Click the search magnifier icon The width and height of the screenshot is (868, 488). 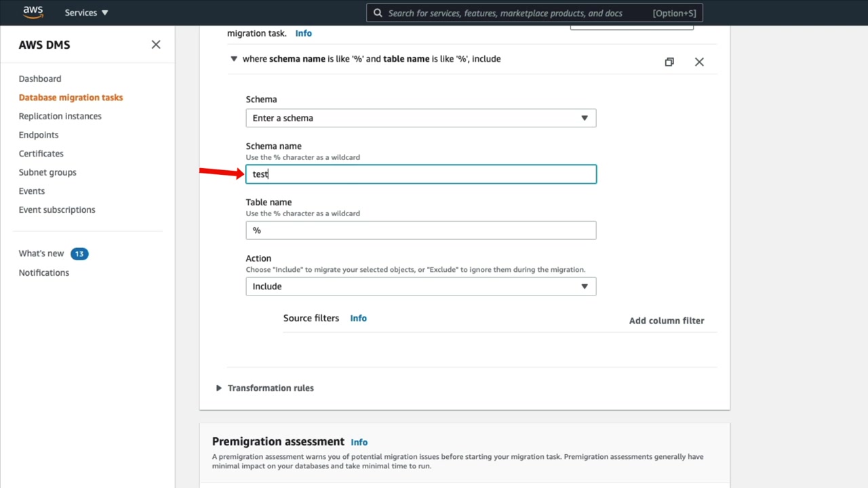click(x=378, y=13)
